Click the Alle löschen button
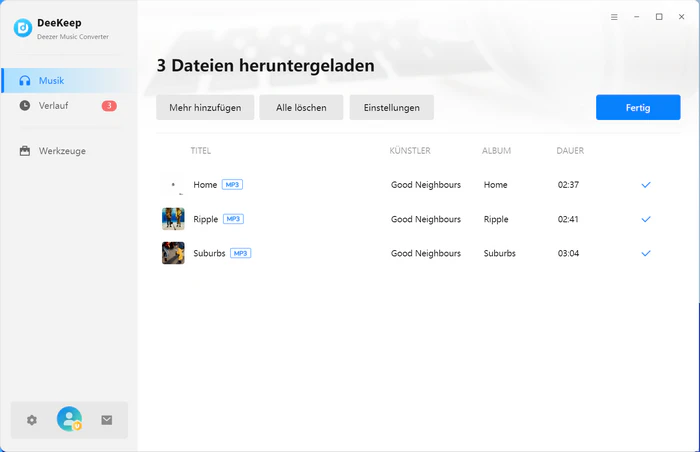The image size is (700, 452). coord(301,108)
